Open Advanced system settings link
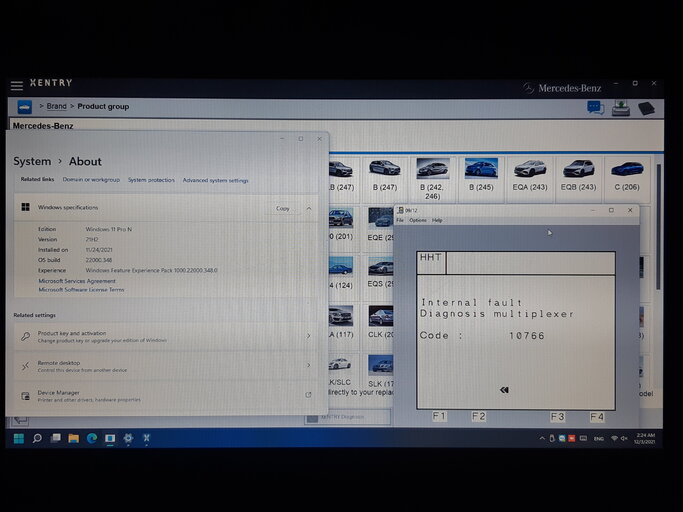The width and height of the screenshot is (683, 512). [216, 180]
